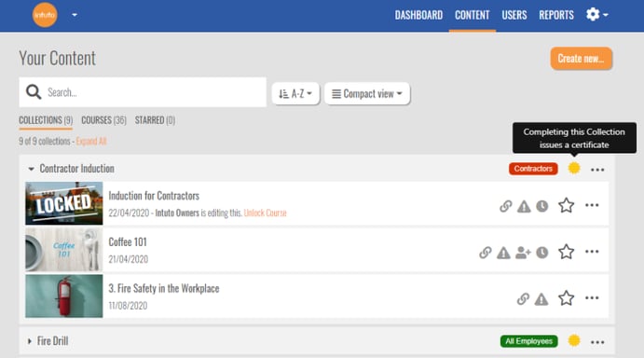Screen dimensions: 644x358
Task: Click the red Contractors tag label
Action: click(533, 169)
